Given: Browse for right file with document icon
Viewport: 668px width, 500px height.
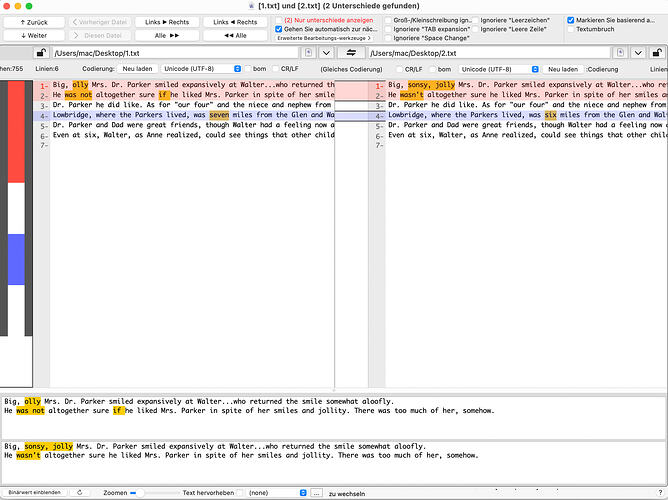Looking at the screenshot, I should pos(620,53).
